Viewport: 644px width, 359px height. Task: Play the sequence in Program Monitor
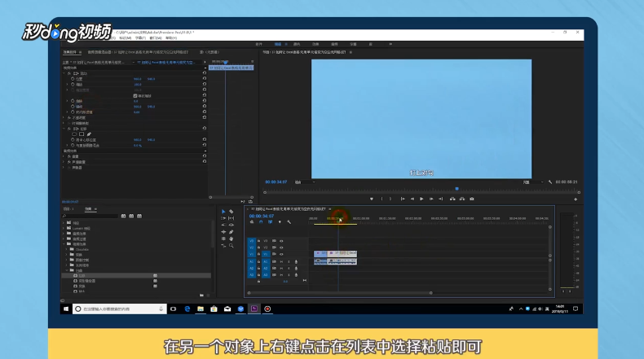[421, 199]
